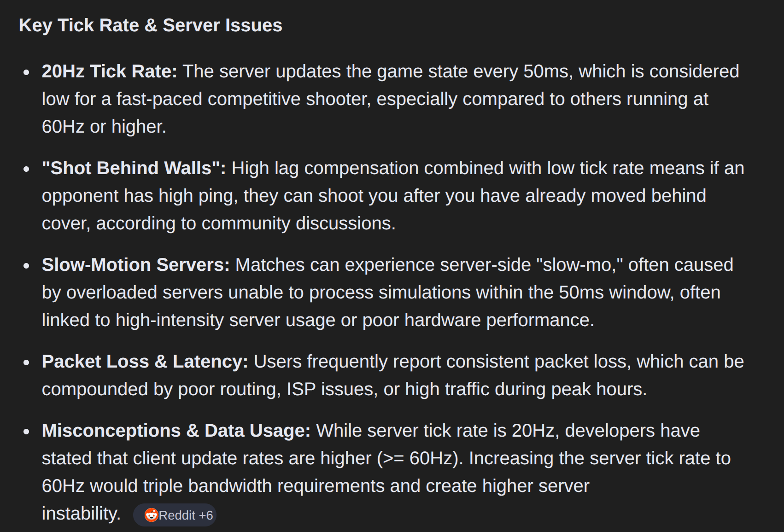Click the bullet beside "Slow-Motion Servers"
Screen dimensions: 784x532
26,266
